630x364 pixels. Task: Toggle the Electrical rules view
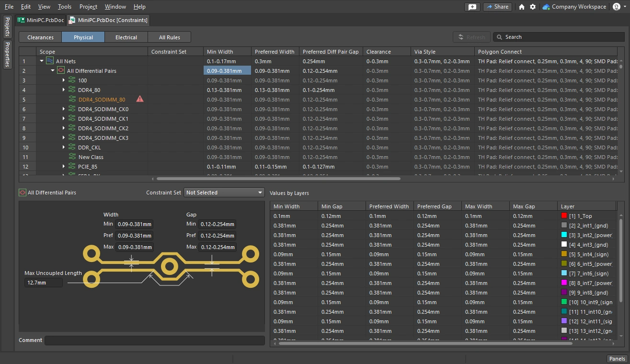[x=126, y=37]
